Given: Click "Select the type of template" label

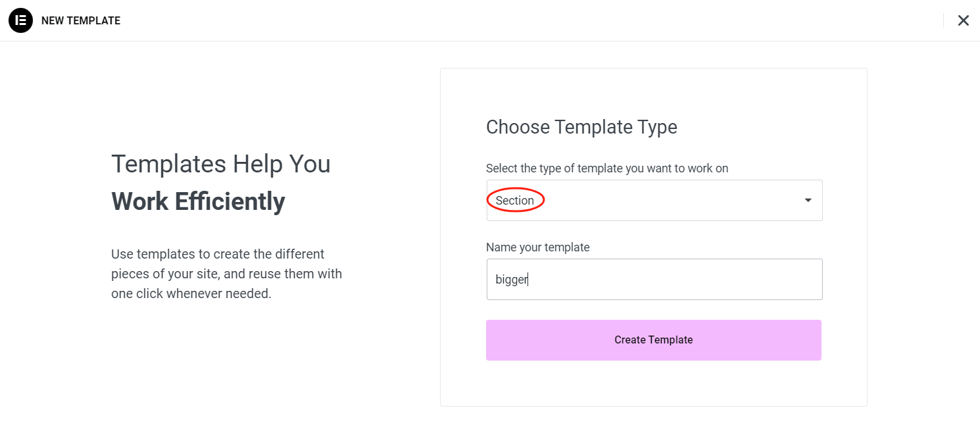Looking at the screenshot, I should pos(606,168).
